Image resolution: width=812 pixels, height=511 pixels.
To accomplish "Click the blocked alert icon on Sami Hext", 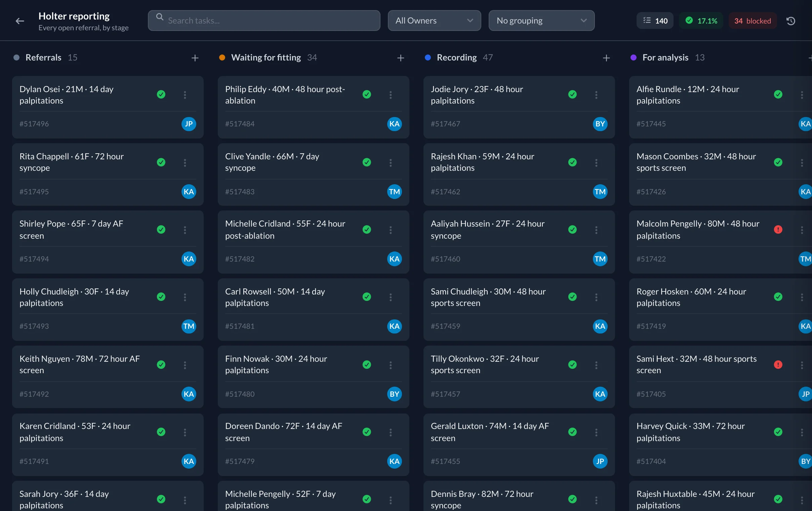I will point(778,365).
